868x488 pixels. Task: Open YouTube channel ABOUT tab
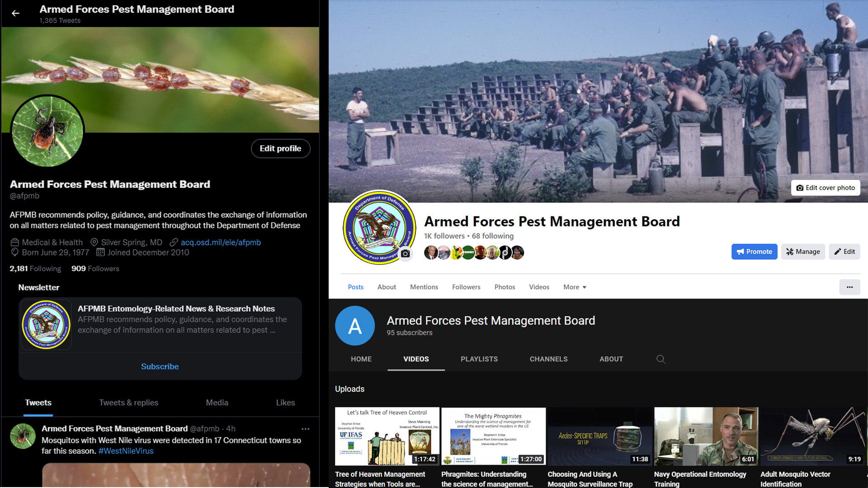(611, 359)
